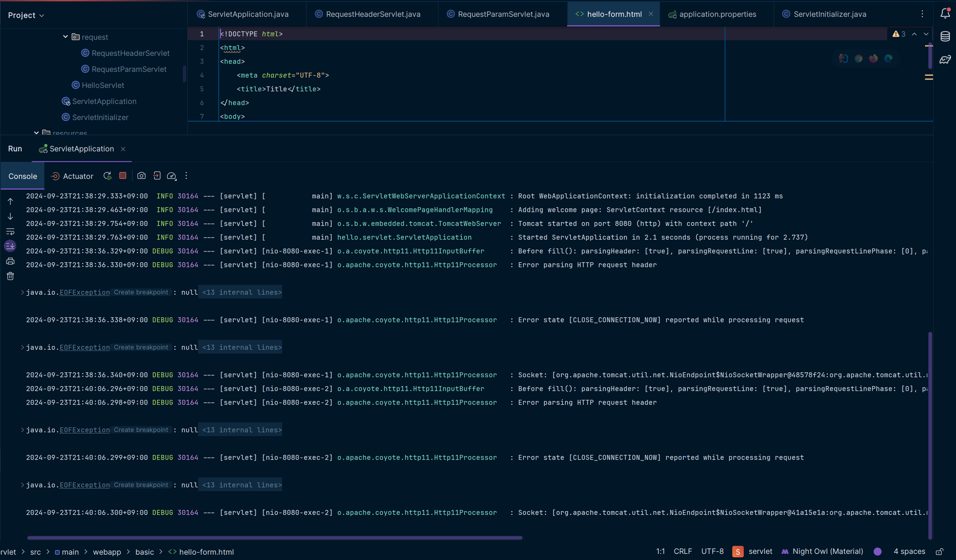Collapse the request folder in project tree
This screenshot has height=560, width=956.
click(x=65, y=37)
